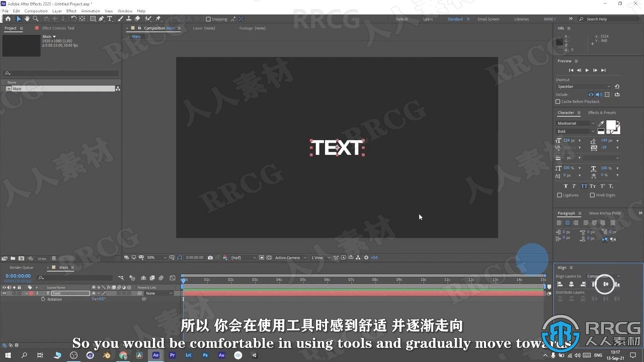Viewport: 644px width, 362px height.
Task: Click the 0:00:00:00 current time display
Action: pos(18,276)
